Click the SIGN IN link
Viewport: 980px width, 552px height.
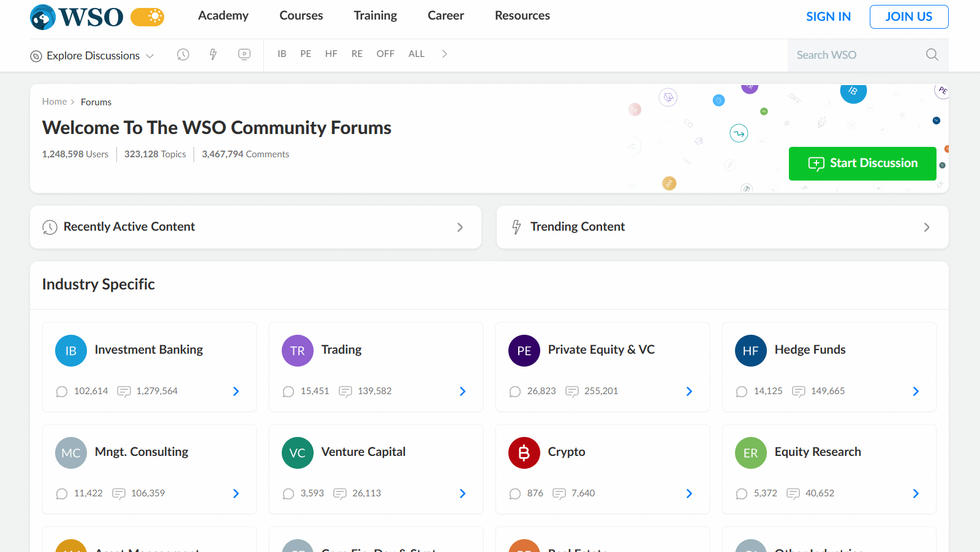coord(828,17)
